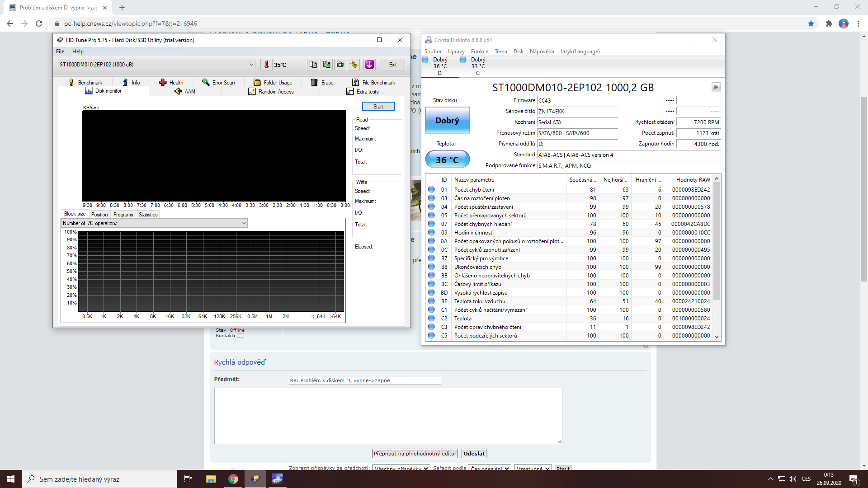Open File Explorer from the taskbar
This screenshot has height=488, width=868.
tap(211, 479)
